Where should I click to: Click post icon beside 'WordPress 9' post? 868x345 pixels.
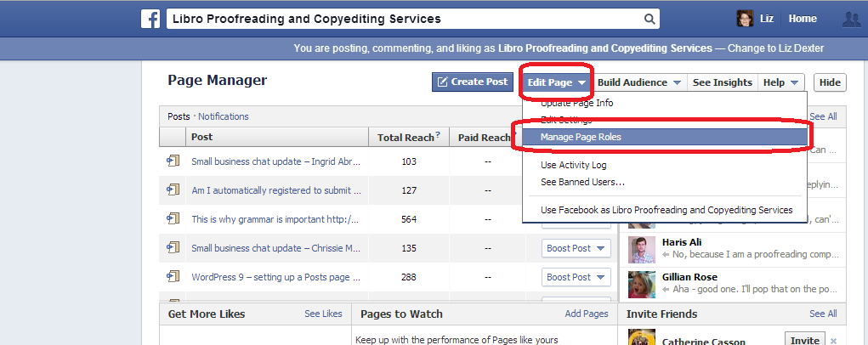click(x=173, y=276)
